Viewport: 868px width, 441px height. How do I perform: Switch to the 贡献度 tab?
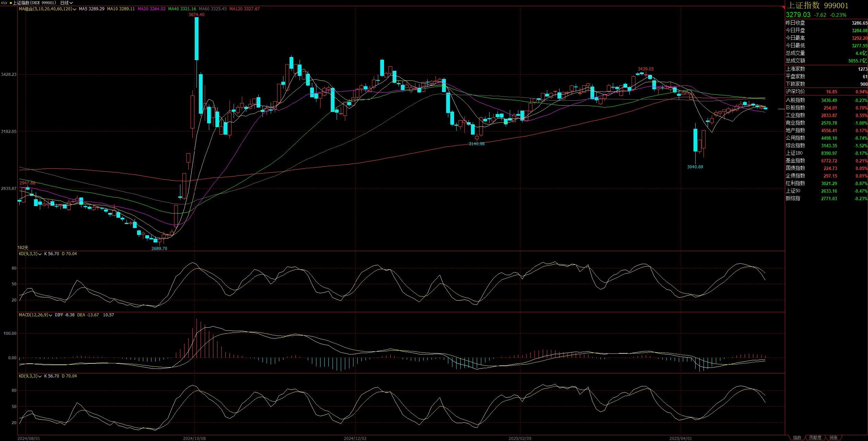pyautogui.click(x=815, y=438)
